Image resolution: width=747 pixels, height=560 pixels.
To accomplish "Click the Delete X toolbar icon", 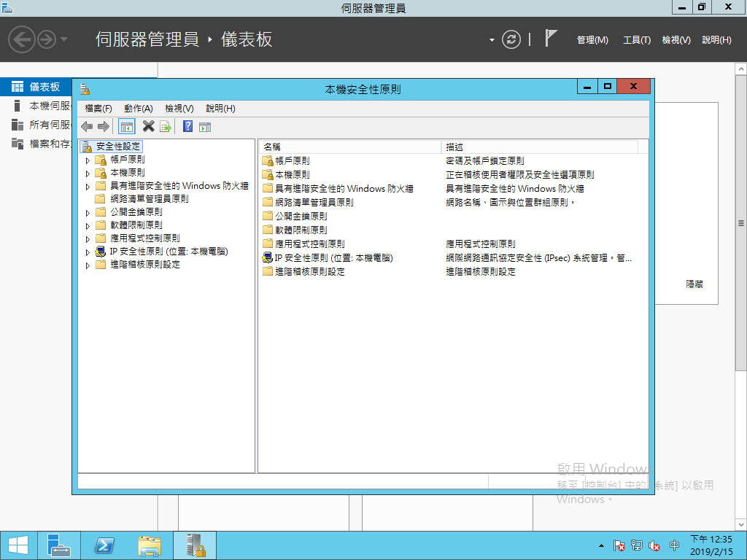I will point(149,126).
